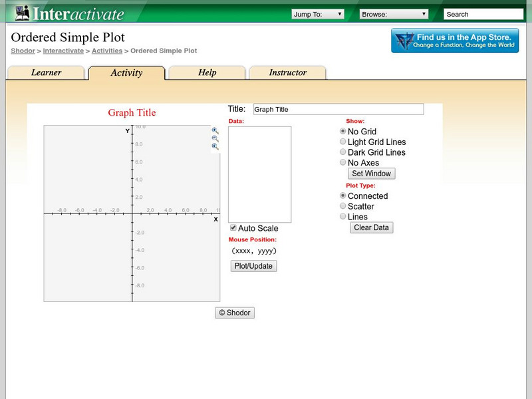Click in the Data text area
The height and width of the screenshot is (399, 532).
pos(259,174)
